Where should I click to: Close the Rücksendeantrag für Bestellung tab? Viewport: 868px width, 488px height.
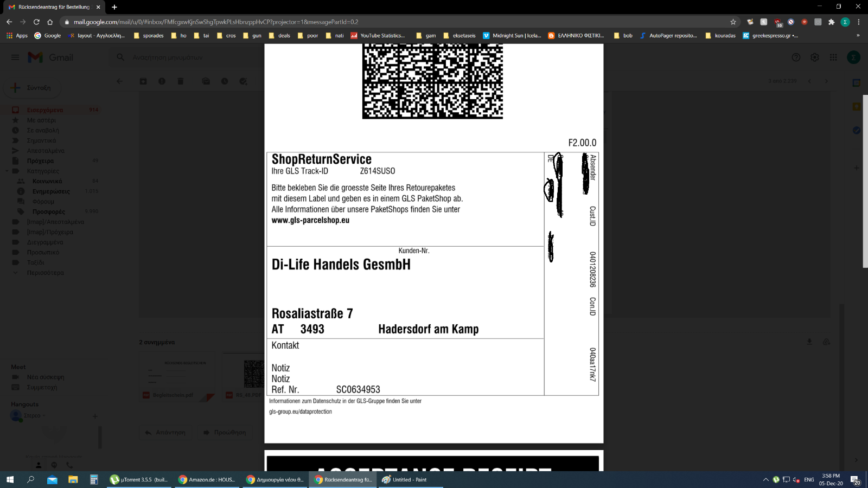click(x=98, y=7)
